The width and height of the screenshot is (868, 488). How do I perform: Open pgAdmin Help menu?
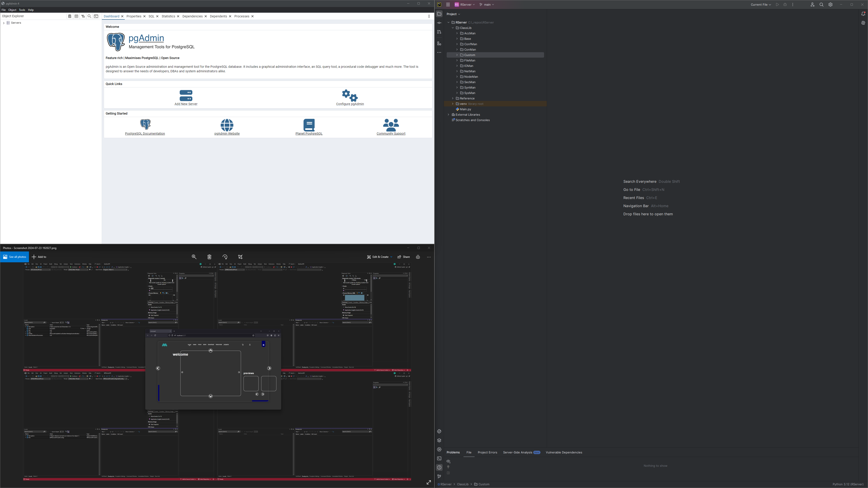[31, 10]
